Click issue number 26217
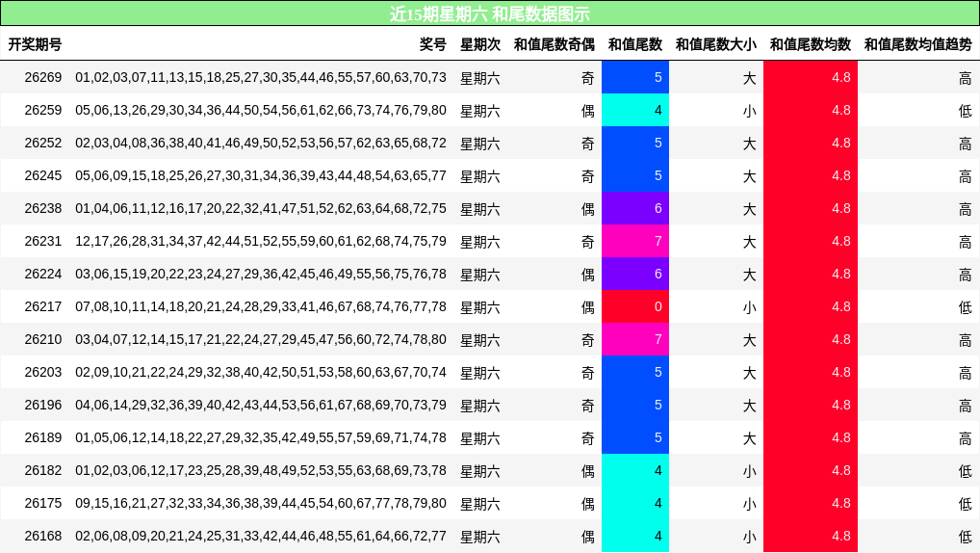Image resolution: width=980 pixels, height=553 pixels. (43, 306)
